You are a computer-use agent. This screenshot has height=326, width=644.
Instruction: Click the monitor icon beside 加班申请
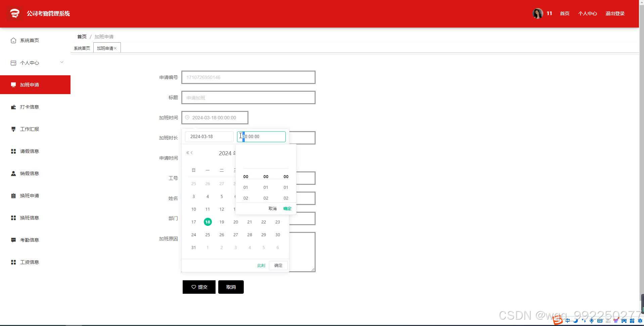(x=13, y=85)
